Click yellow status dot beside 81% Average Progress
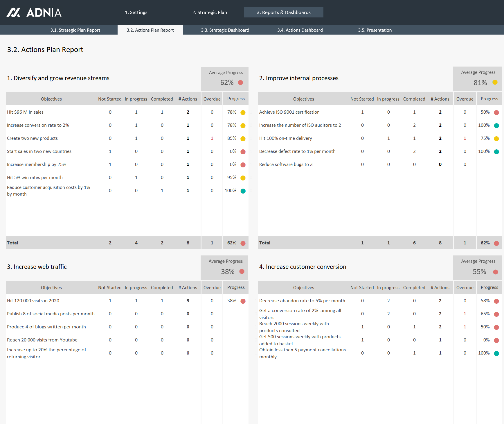Image resolution: width=504 pixels, height=424 pixels. tap(495, 83)
